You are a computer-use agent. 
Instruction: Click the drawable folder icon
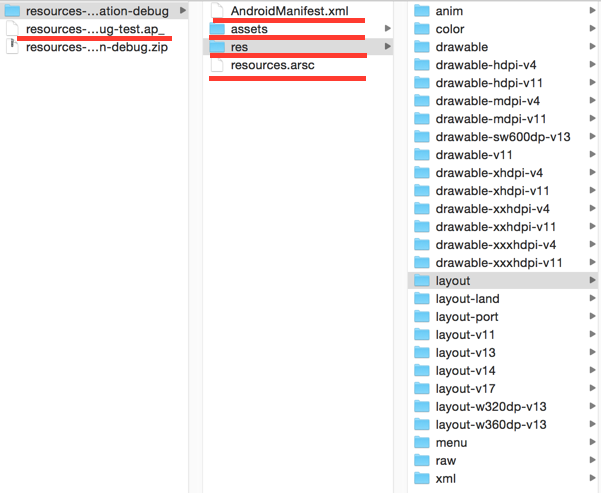[422, 47]
